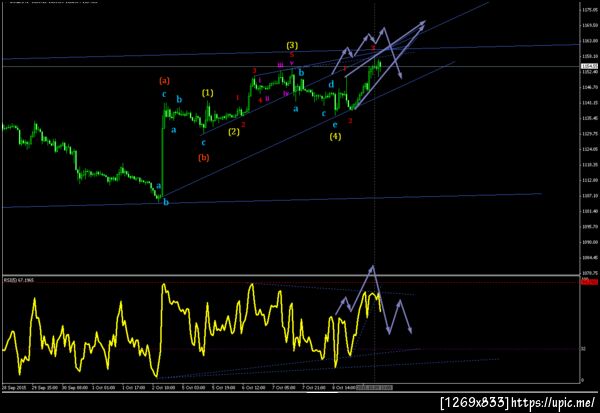Click the 1 Oct 17:00 time label

click(134, 388)
